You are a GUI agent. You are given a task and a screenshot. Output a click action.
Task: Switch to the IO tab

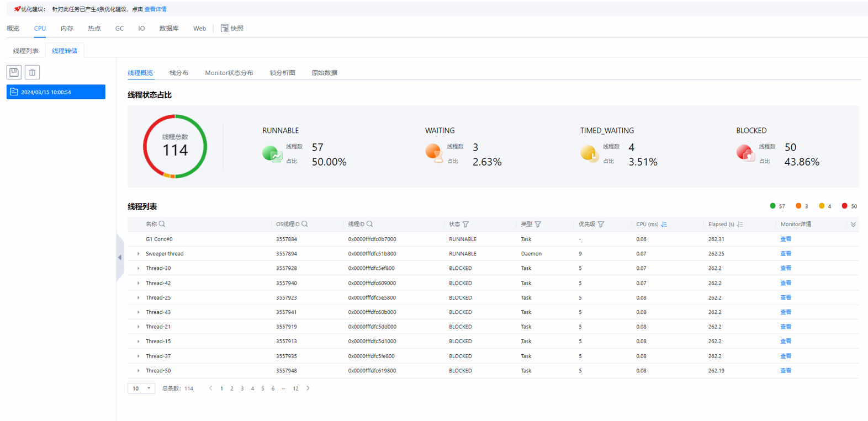pos(141,28)
